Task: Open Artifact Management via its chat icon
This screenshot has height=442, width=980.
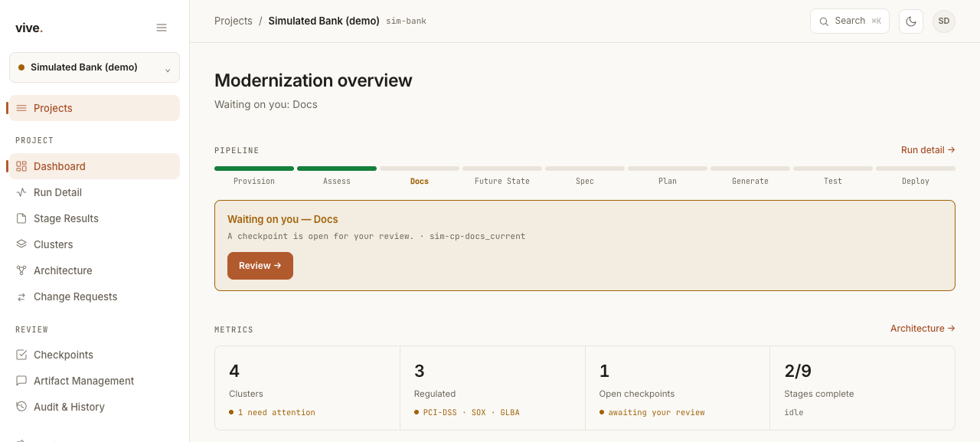Action: [x=21, y=381]
